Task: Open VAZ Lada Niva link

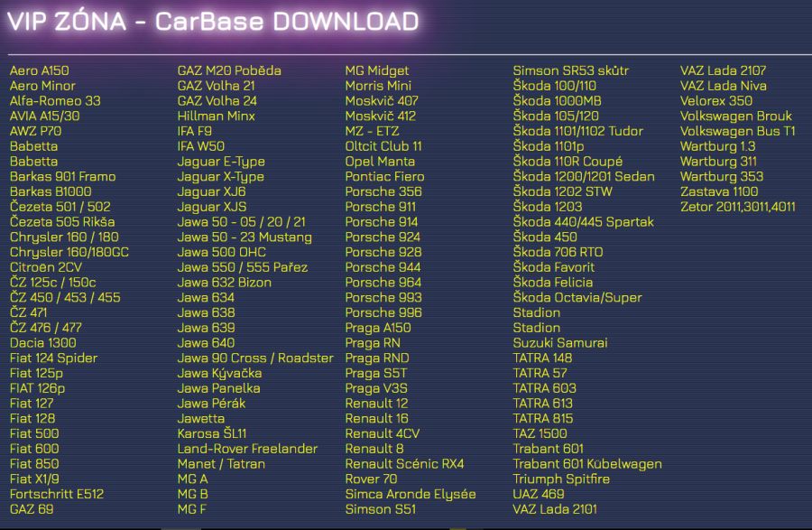Action: [724, 86]
